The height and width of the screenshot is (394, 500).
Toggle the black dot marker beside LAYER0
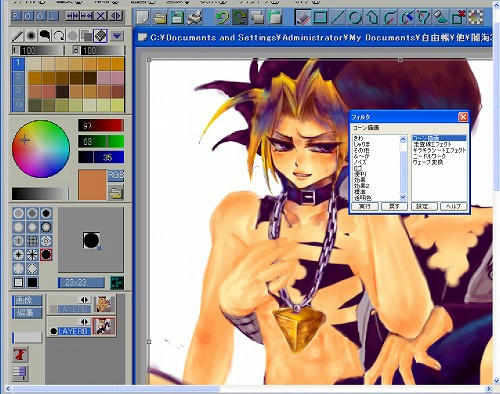tap(53, 331)
